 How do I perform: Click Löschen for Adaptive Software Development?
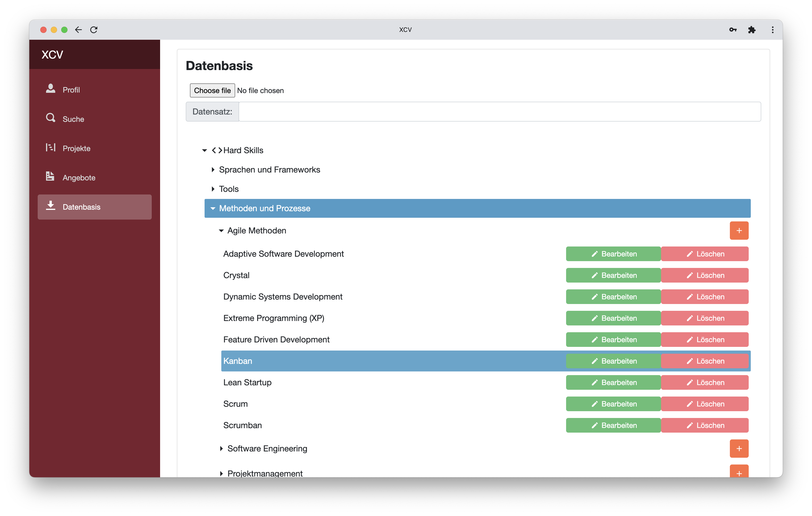(704, 254)
